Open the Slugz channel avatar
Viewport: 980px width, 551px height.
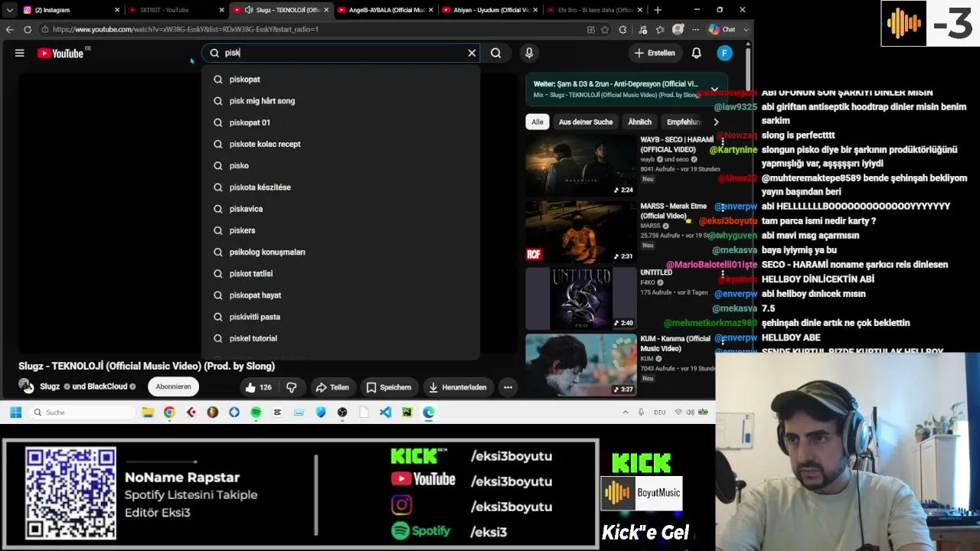[26, 386]
